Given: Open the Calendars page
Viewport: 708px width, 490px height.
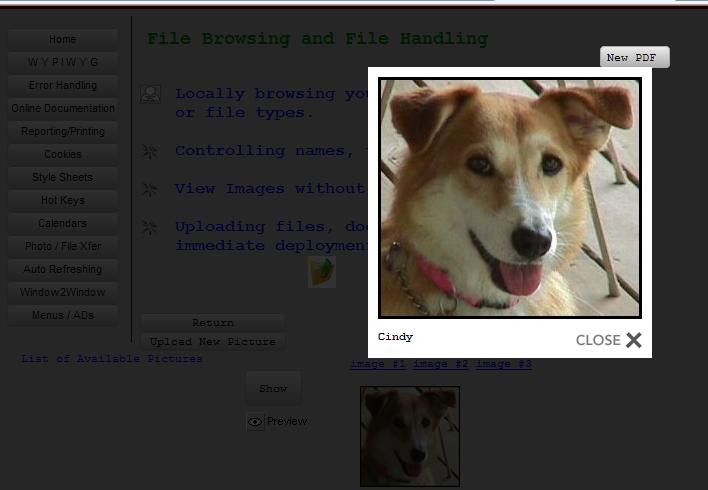Looking at the screenshot, I should [x=63, y=223].
